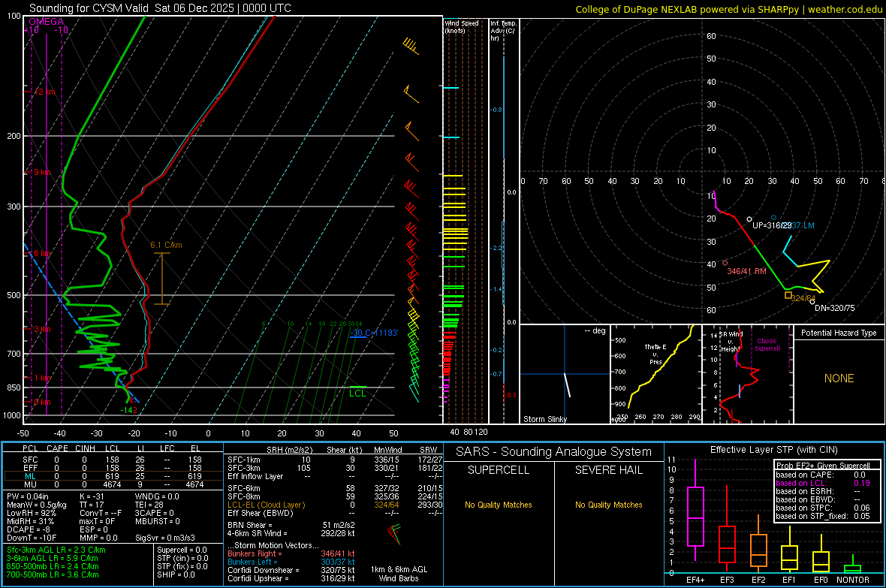Click the 'PW = 0.04in' value
This screenshot has width=886, height=588.
click(x=28, y=496)
